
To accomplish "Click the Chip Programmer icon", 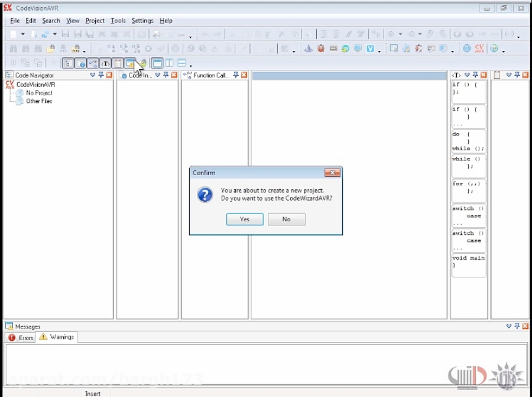I will pos(333,49).
